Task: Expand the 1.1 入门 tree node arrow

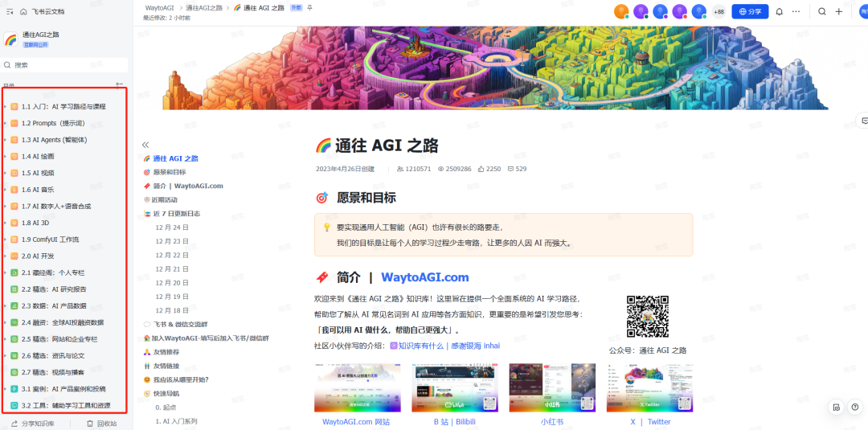Action: click(6, 106)
